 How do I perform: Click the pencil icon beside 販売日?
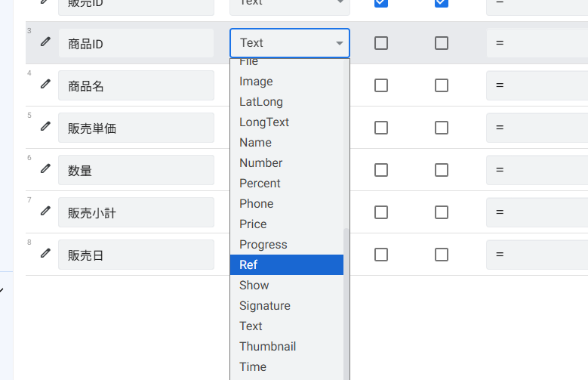pos(45,254)
